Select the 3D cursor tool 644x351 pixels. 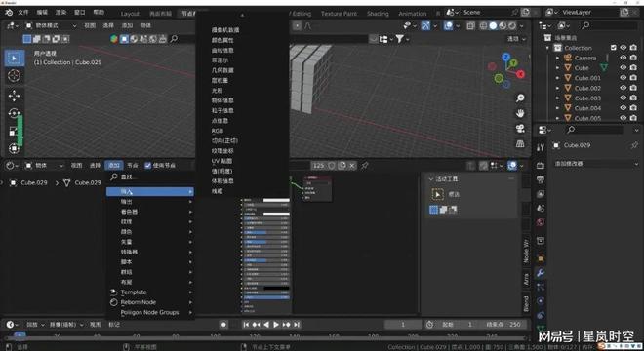pos(14,75)
